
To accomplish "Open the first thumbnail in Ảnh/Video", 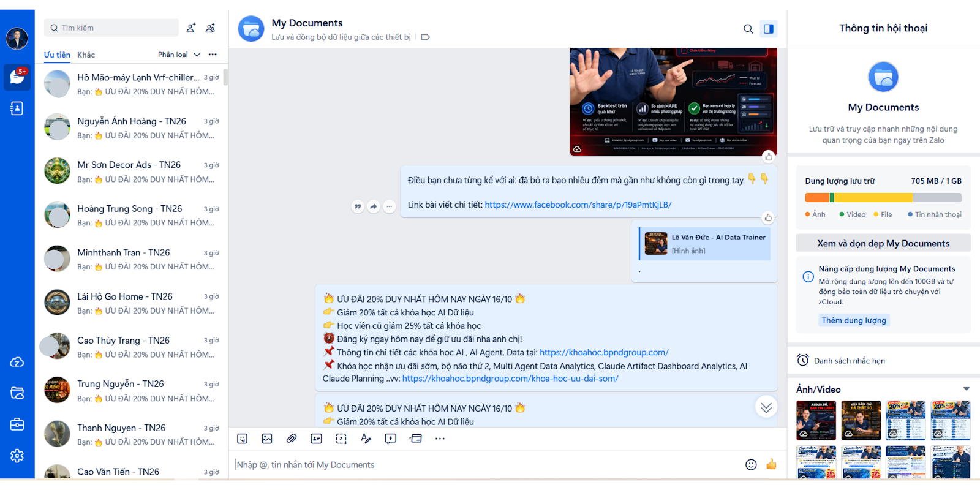I will tap(816, 420).
